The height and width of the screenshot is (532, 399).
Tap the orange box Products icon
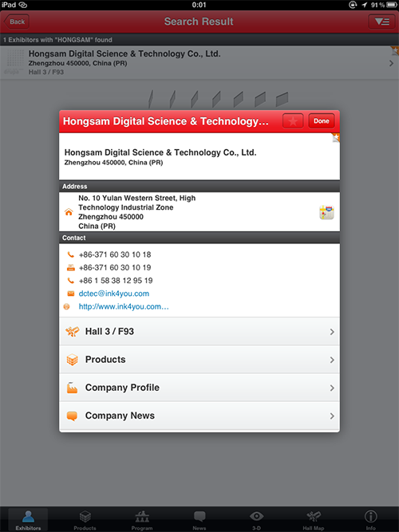coord(72,360)
